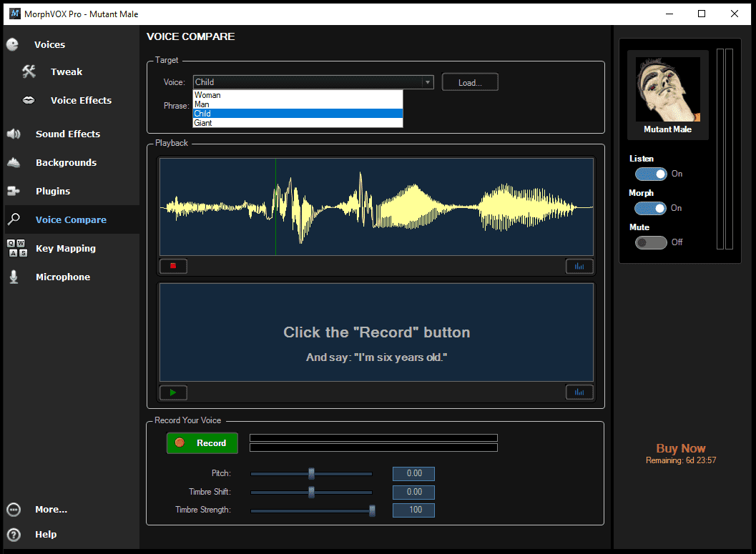This screenshot has width=756, height=554.
Task: Select Man from the voice list
Action: point(298,104)
